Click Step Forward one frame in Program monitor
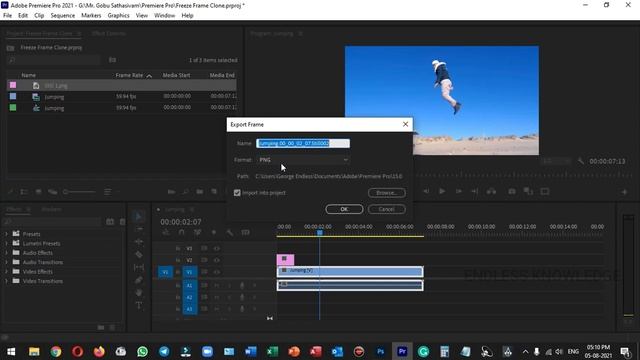 [x=458, y=191]
